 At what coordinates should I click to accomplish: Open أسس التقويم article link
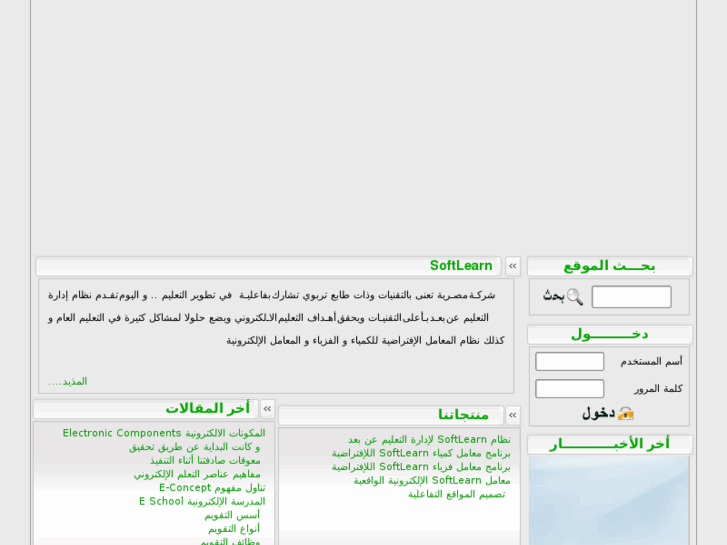click(232, 515)
